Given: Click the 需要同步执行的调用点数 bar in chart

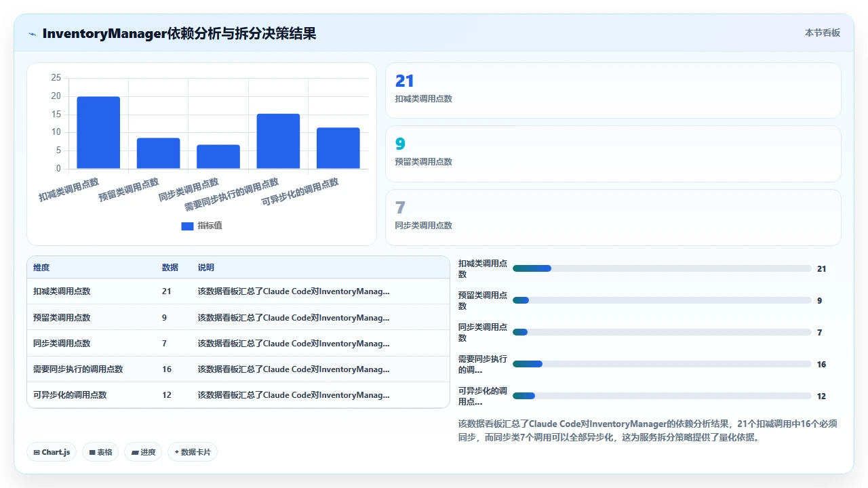Looking at the screenshot, I should point(278,141).
